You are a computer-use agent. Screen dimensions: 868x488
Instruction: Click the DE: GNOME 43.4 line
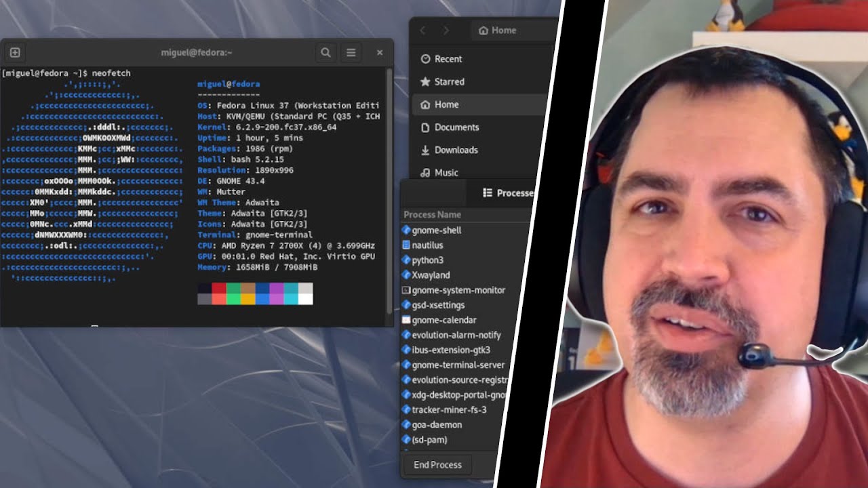coord(231,181)
